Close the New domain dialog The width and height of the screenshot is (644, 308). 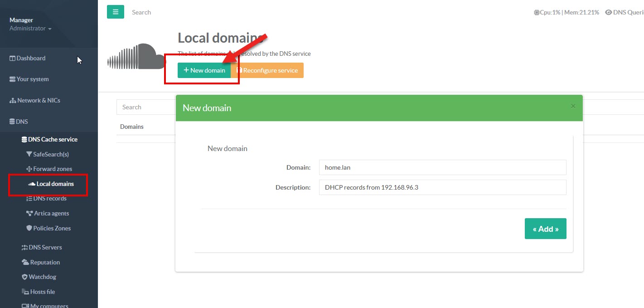[573, 106]
